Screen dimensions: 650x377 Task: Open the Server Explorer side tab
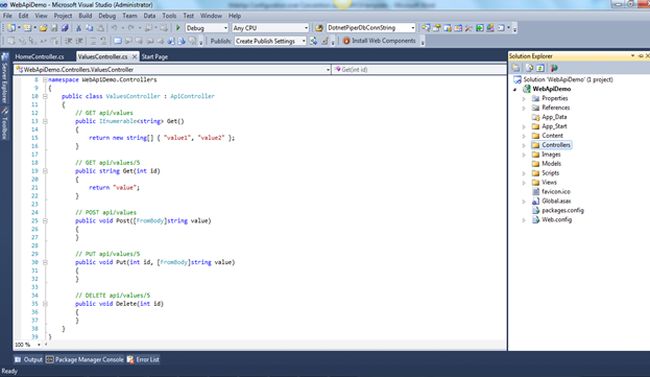[5, 79]
